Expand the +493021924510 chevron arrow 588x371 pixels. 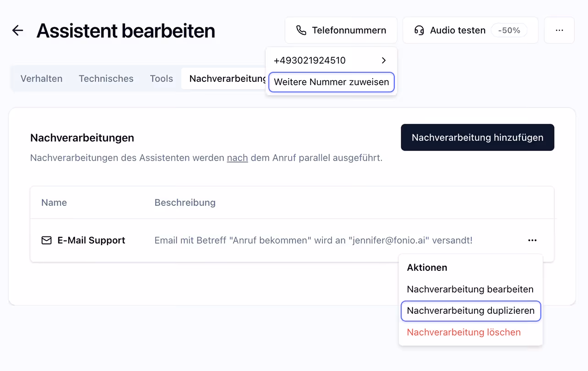384,60
